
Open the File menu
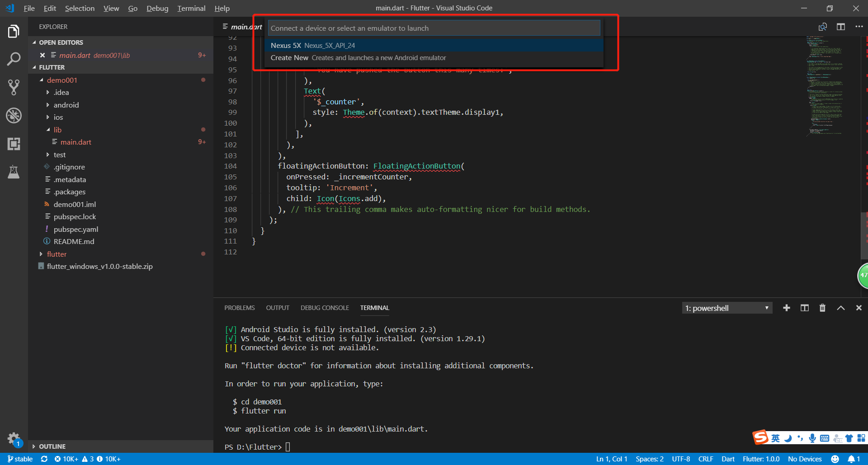click(29, 8)
